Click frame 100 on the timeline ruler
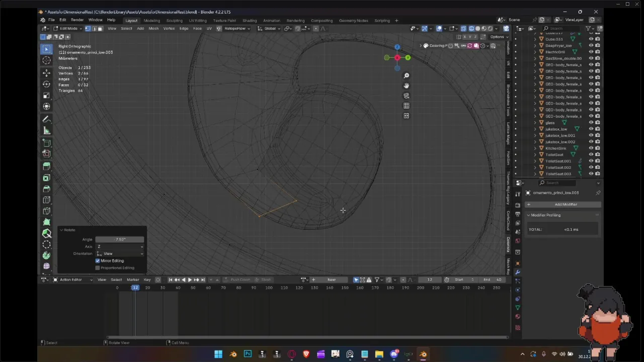 click(x=269, y=288)
